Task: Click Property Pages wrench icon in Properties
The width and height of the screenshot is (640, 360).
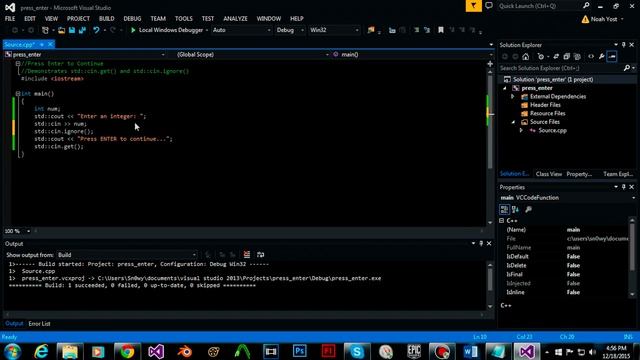Action: (529, 209)
